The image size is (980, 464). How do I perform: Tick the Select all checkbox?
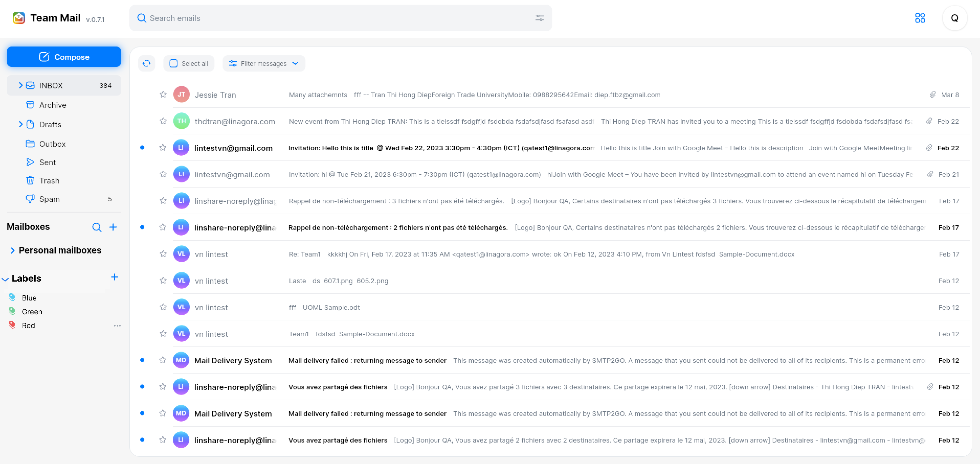click(173, 63)
